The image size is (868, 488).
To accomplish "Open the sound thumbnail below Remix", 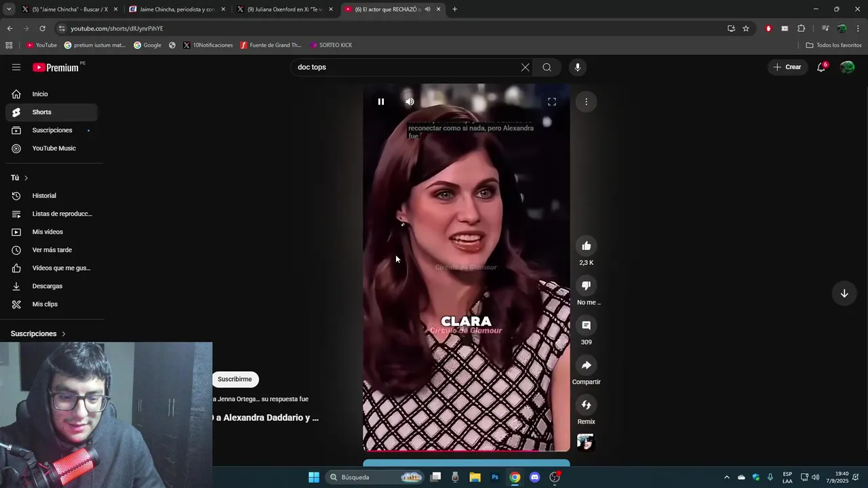I will tap(585, 443).
